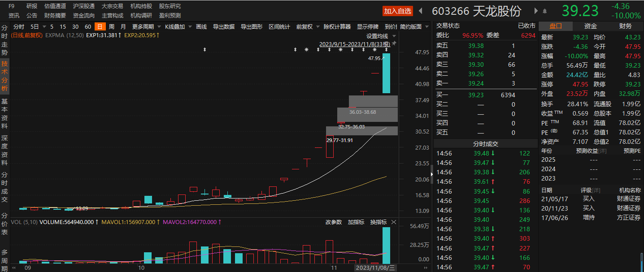Open 深度资料 in the left sidebar

4,150
